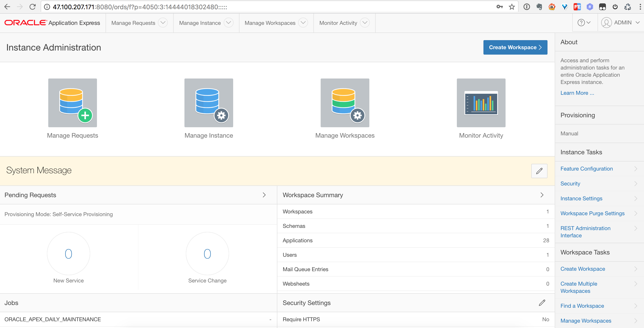Viewport: 644px width, 328px height.
Task: Follow the Learn More link
Action: click(x=577, y=93)
